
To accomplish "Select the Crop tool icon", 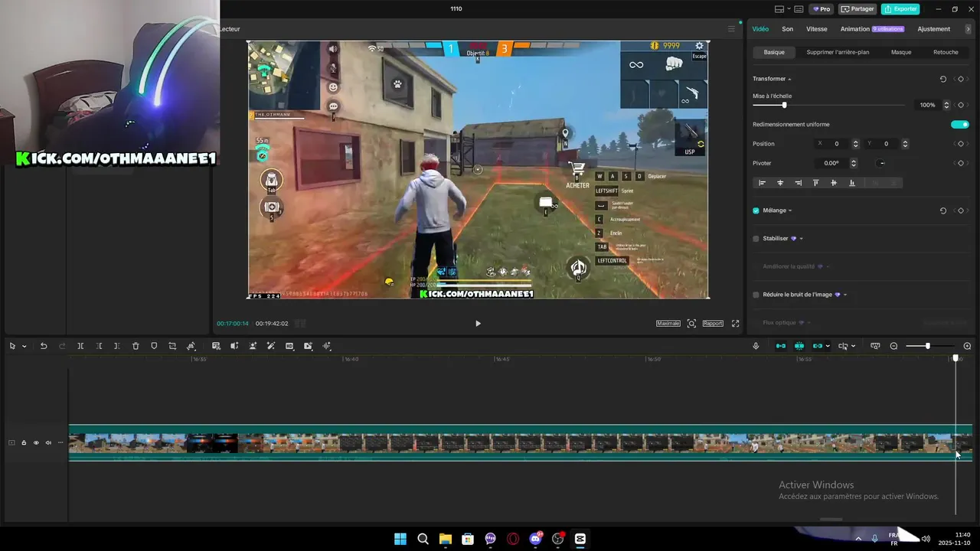I will click(x=172, y=346).
